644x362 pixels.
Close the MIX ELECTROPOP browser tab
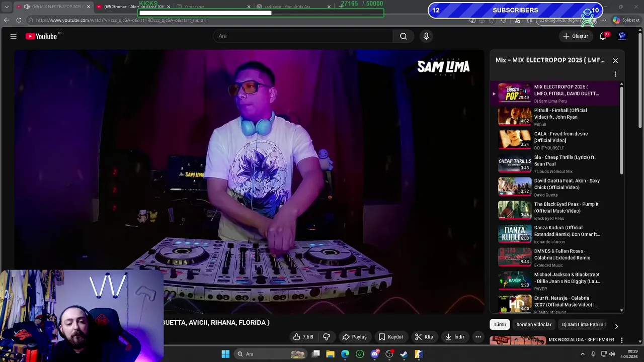click(x=89, y=7)
